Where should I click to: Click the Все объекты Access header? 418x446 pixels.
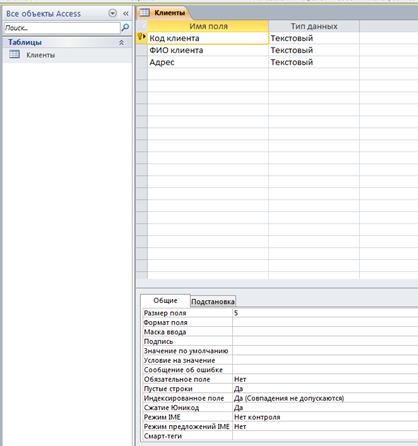point(43,14)
